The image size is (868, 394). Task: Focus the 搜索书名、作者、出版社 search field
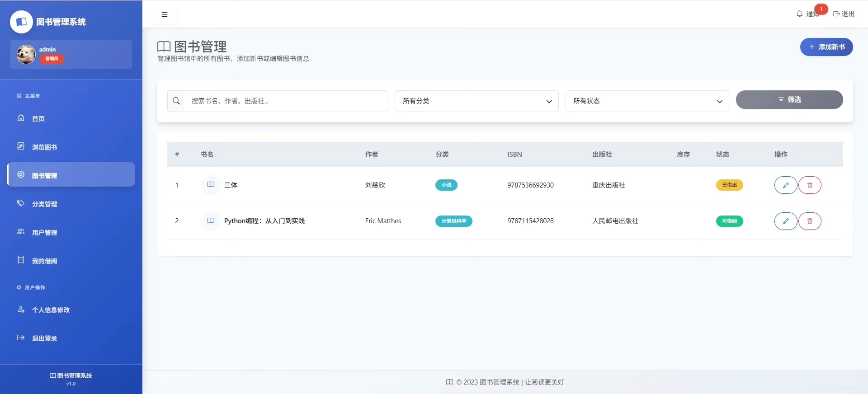tap(286, 101)
